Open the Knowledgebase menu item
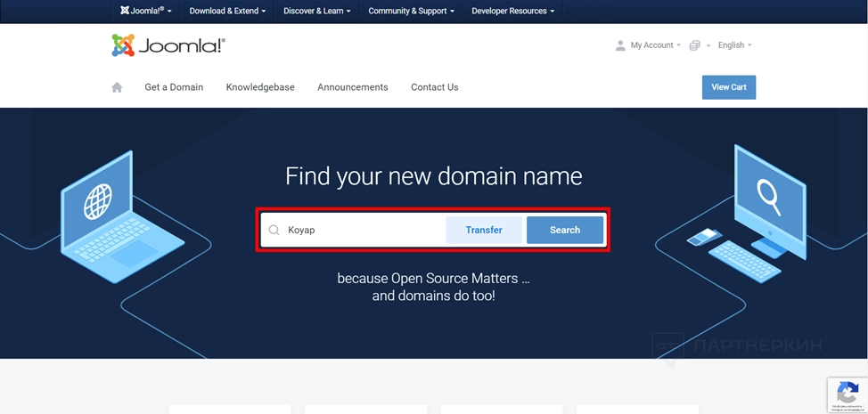868x414 pixels. tap(260, 87)
